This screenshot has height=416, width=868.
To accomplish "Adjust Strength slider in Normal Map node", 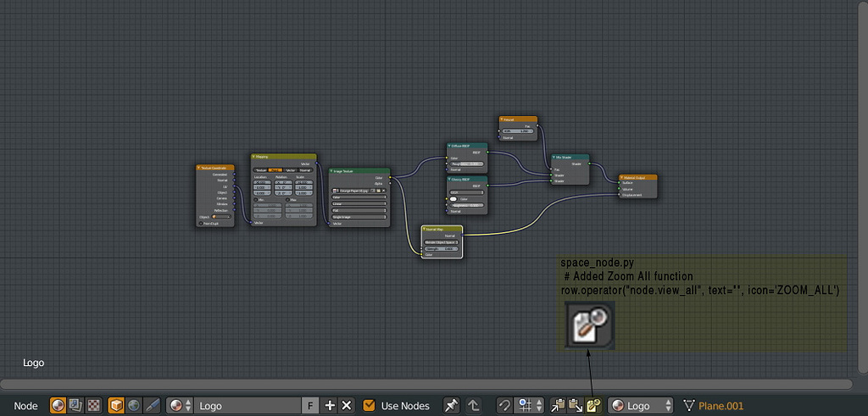I will tap(441, 249).
